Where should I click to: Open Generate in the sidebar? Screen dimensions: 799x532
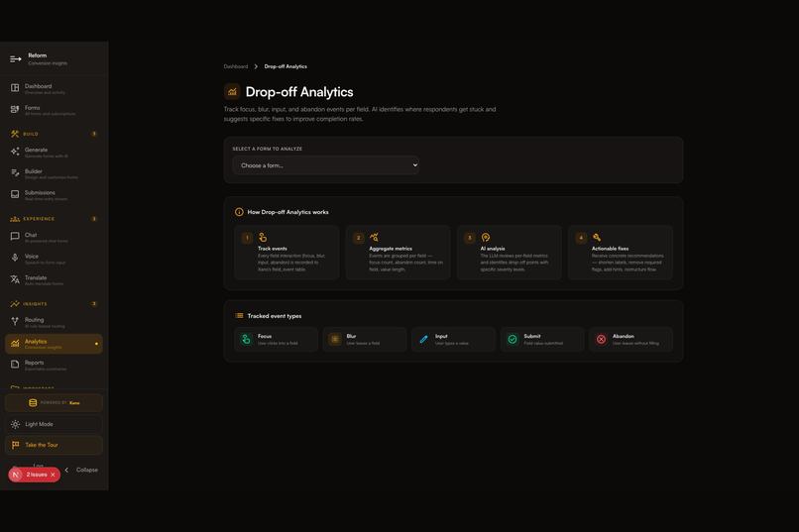click(54, 153)
